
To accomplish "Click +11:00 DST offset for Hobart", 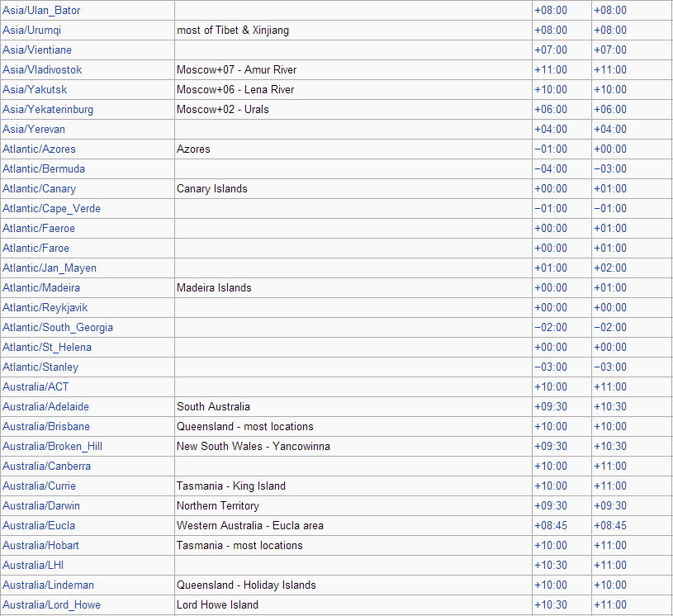I will 610,545.
